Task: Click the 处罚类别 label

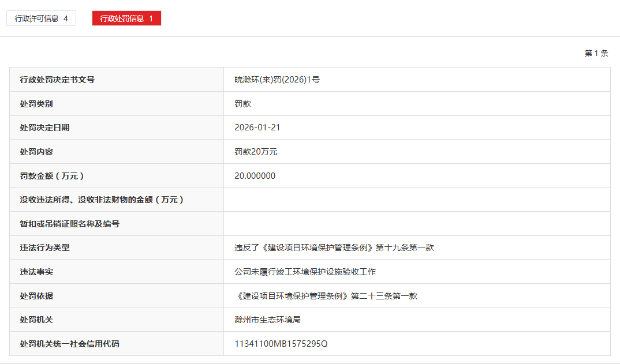Action: point(36,104)
